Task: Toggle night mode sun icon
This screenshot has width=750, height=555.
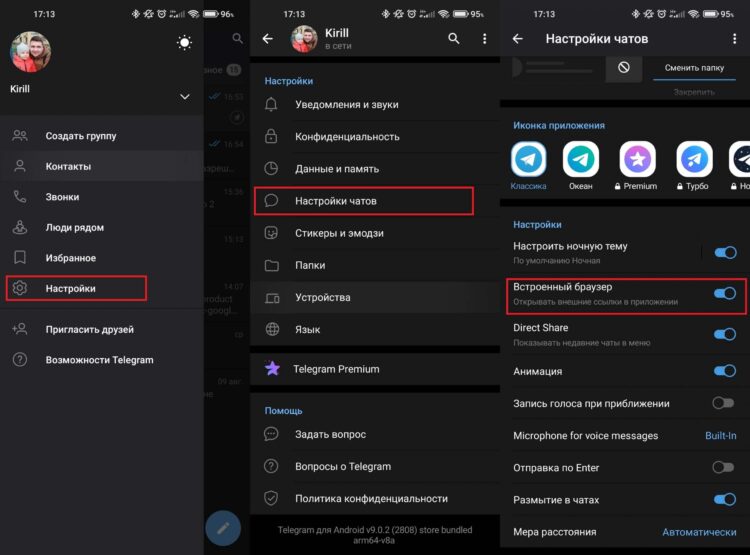Action: (184, 42)
